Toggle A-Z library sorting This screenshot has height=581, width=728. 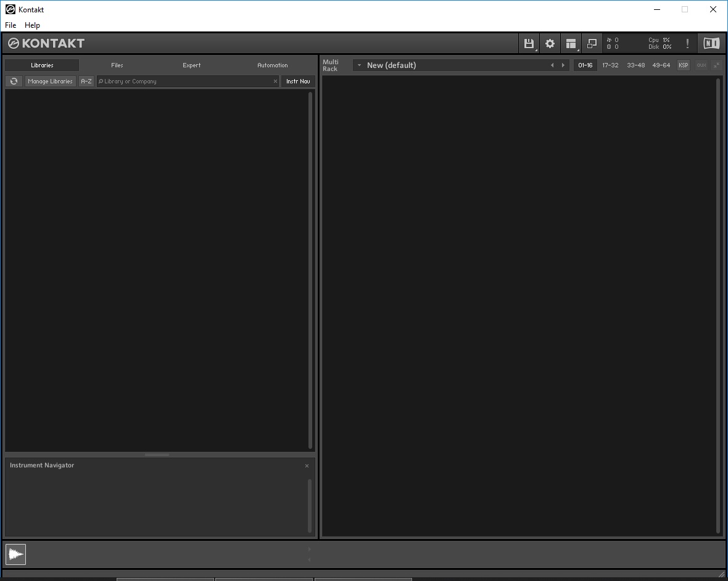point(86,82)
